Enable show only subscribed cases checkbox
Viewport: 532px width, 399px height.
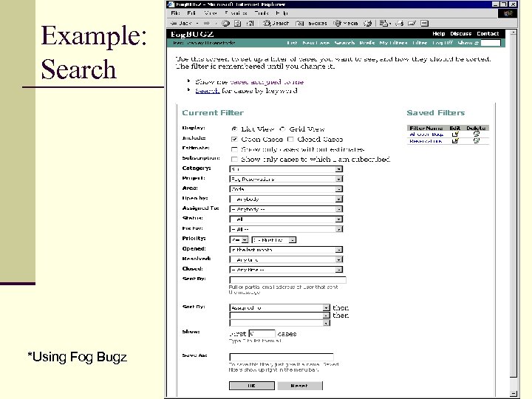(234, 159)
